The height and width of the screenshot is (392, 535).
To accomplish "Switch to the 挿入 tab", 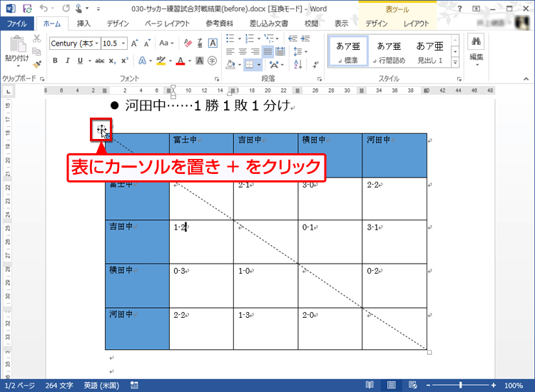I will [x=83, y=24].
